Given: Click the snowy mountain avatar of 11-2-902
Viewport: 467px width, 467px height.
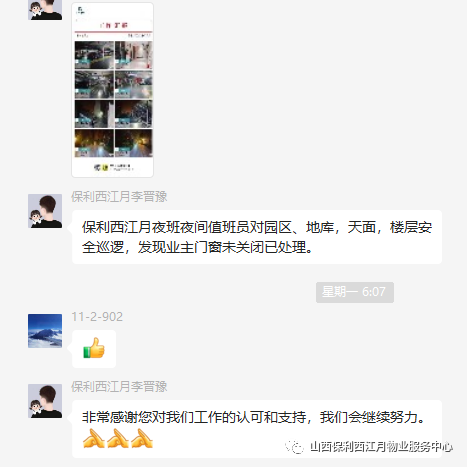Looking at the screenshot, I should pyautogui.click(x=45, y=331).
